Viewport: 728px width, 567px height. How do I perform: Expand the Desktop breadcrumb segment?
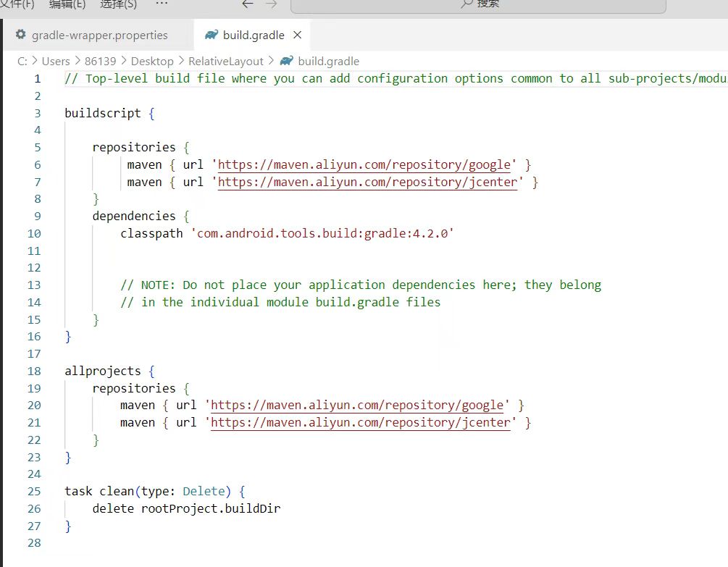point(152,61)
